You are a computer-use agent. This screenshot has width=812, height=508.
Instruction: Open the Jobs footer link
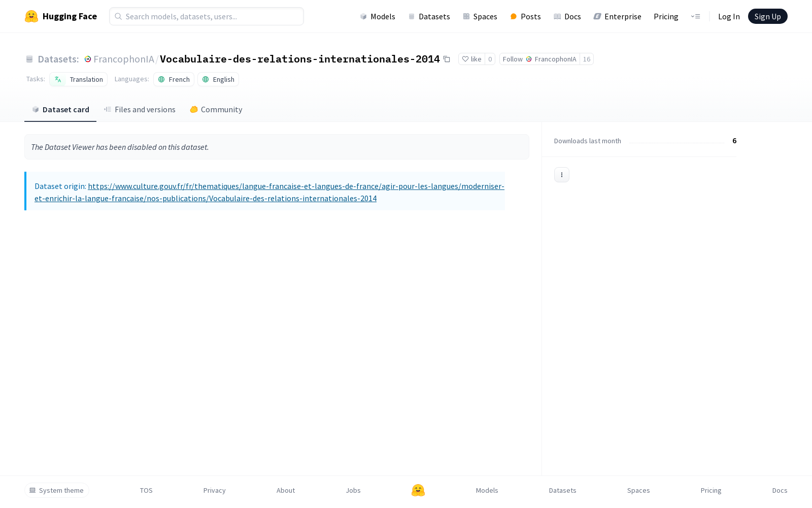click(353, 490)
